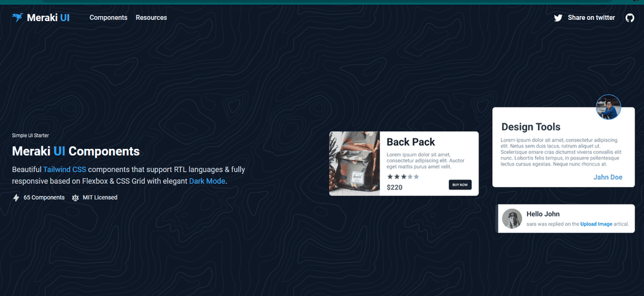Image resolution: width=644 pixels, height=296 pixels.
Task: Open the Resources menu item
Action: [151, 17]
